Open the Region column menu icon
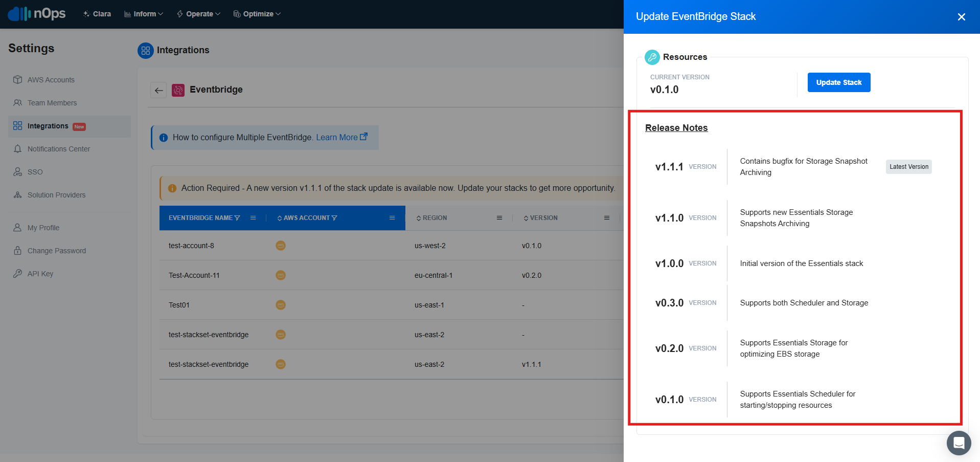This screenshot has height=462, width=980. (x=499, y=218)
